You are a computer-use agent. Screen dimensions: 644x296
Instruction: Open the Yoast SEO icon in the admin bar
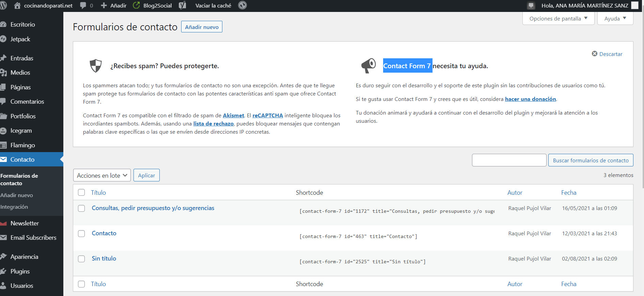183,5
